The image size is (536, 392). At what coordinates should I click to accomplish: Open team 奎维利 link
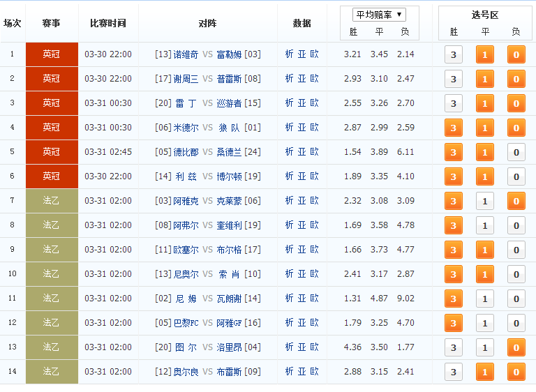229,225
